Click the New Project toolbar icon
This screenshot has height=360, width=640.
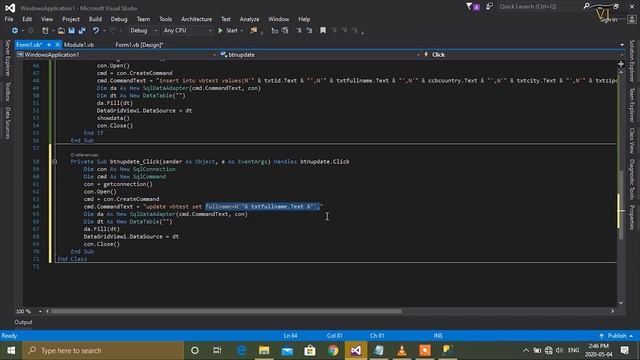coord(45,31)
